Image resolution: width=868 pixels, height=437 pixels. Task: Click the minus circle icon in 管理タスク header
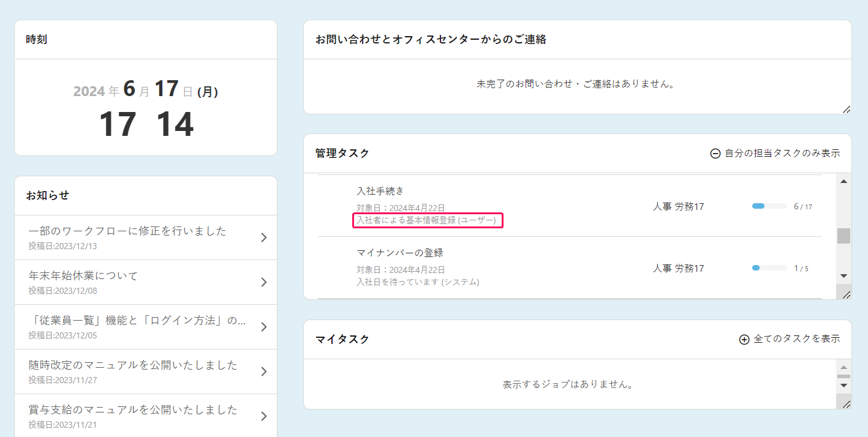tap(715, 154)
